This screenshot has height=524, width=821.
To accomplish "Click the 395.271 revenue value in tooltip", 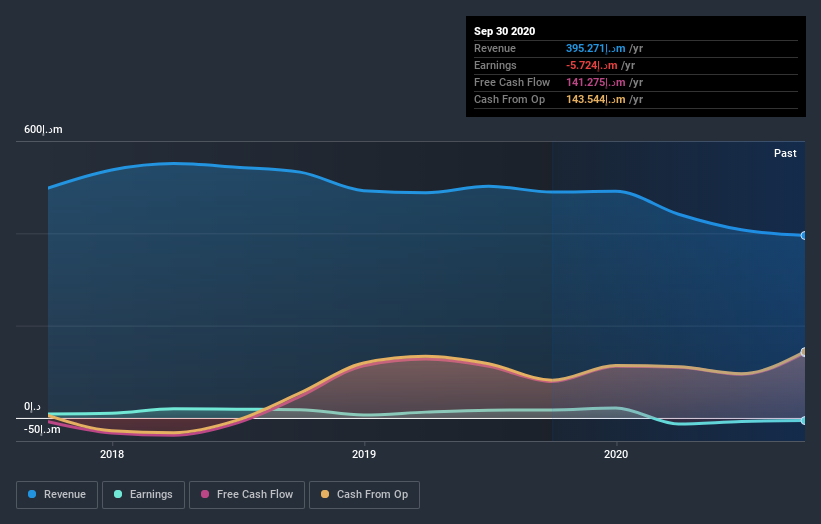I will 595,48.
